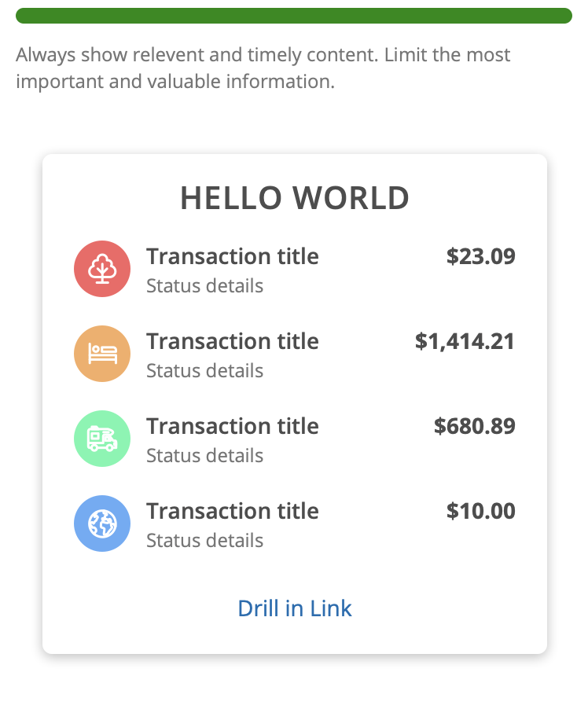Select the second Transaction title next to bed icon

point(233,341)
